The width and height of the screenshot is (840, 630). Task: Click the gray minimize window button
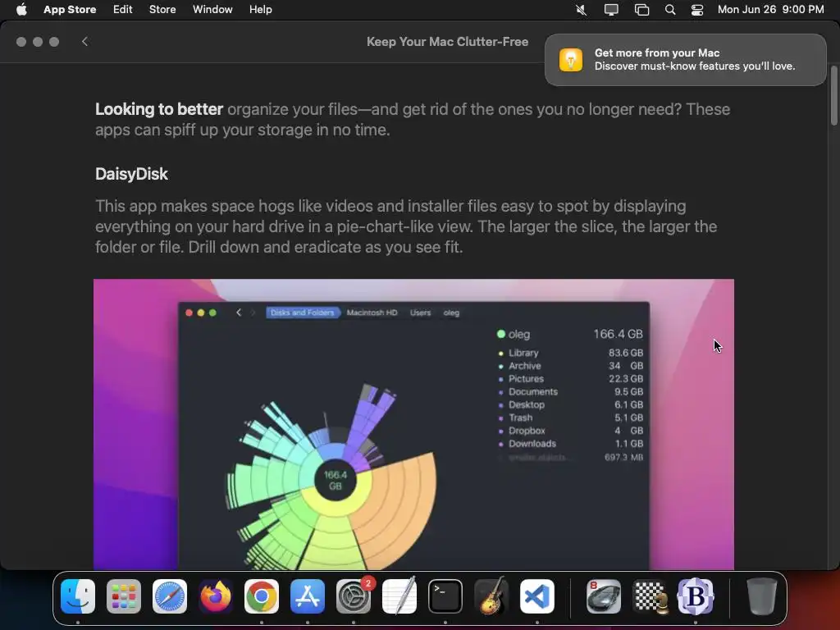(x=38, y=42)
